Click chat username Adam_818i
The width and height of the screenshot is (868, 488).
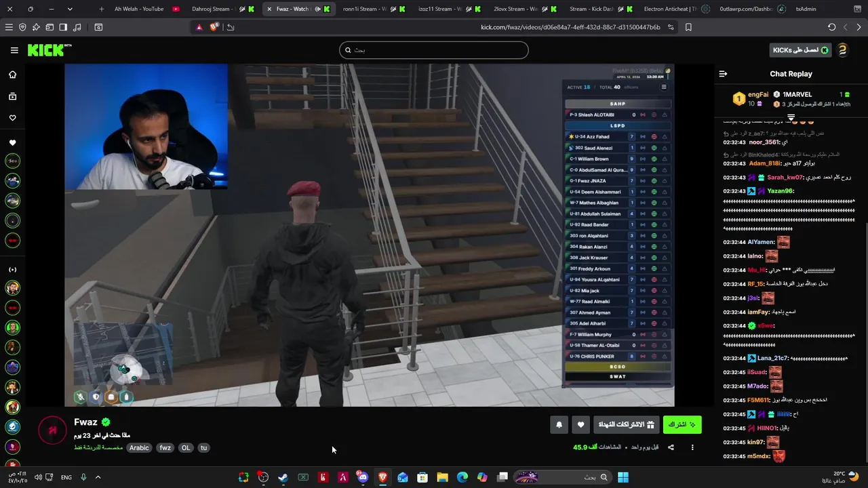click(765, 163)
